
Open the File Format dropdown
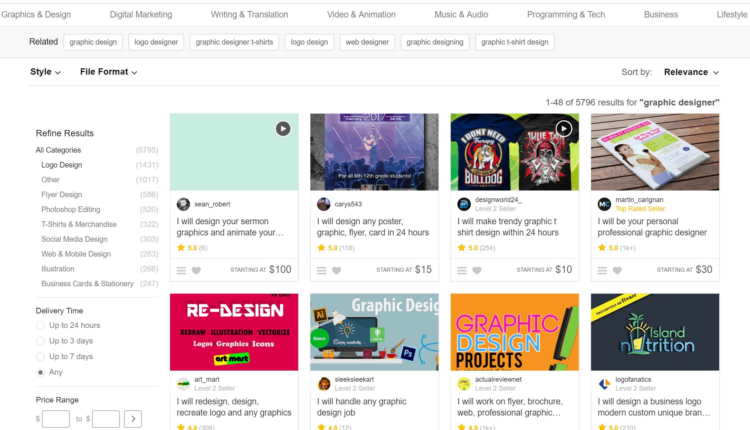click(x=108, y=72)
